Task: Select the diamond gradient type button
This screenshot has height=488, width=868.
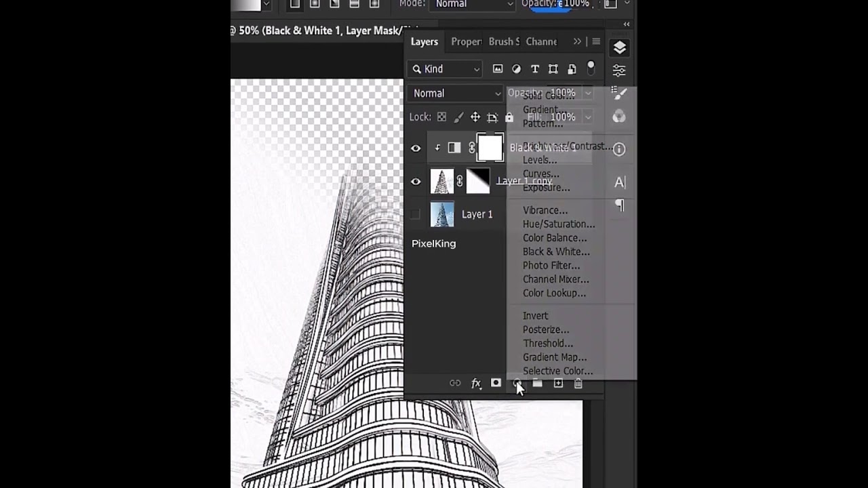Action: point(374,4)
